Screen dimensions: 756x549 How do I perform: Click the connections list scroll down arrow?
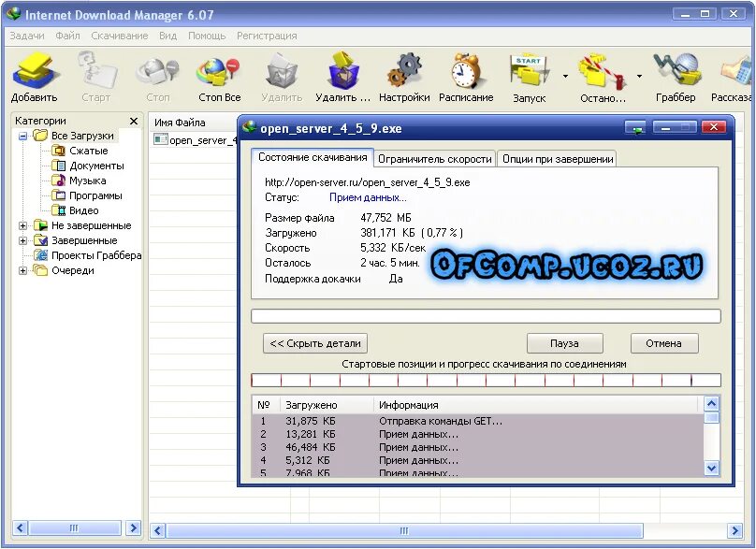click(x=712, y=468)
